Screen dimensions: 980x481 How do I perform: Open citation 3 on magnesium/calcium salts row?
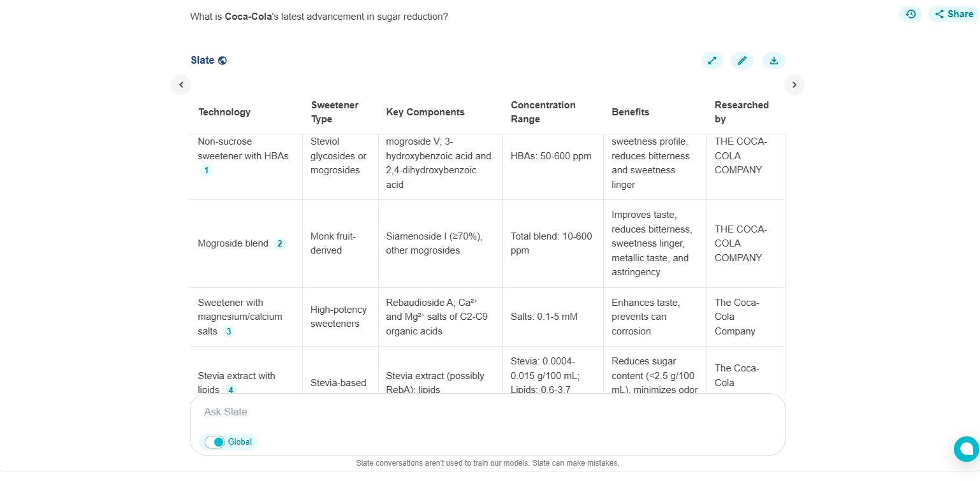point(228,331)
